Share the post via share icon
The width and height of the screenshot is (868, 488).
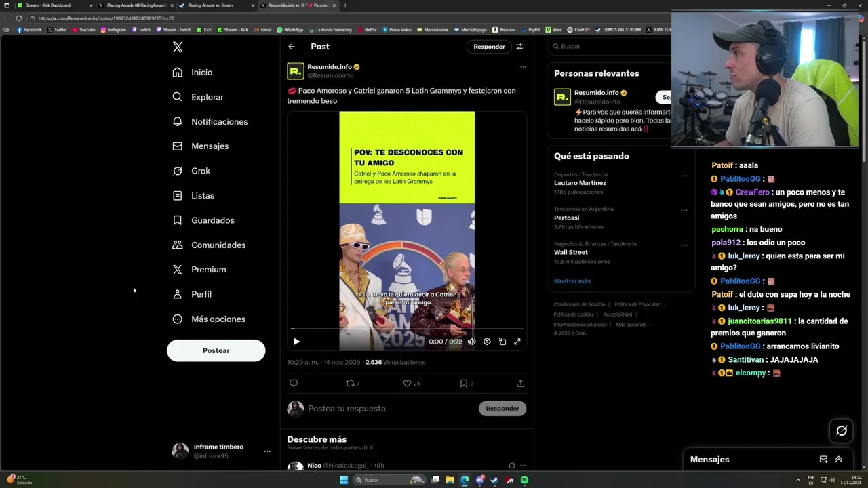[521, 383]
